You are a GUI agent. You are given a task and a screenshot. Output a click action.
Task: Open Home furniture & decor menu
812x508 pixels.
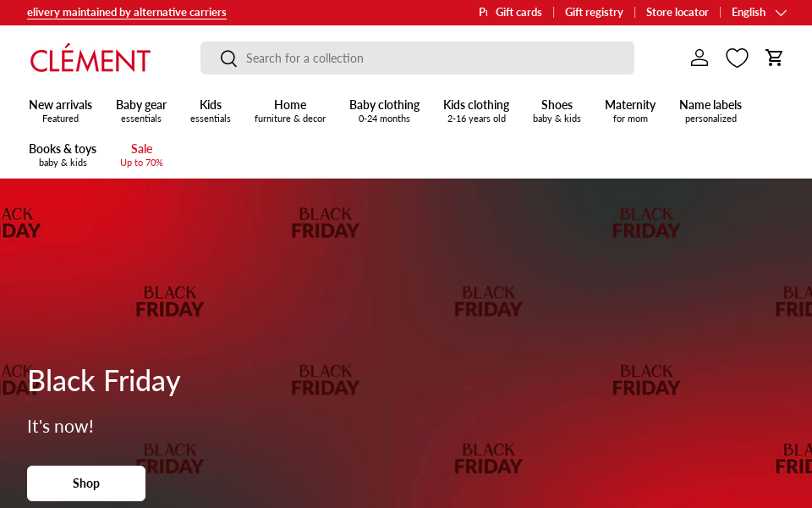click(x=290, y=111)
